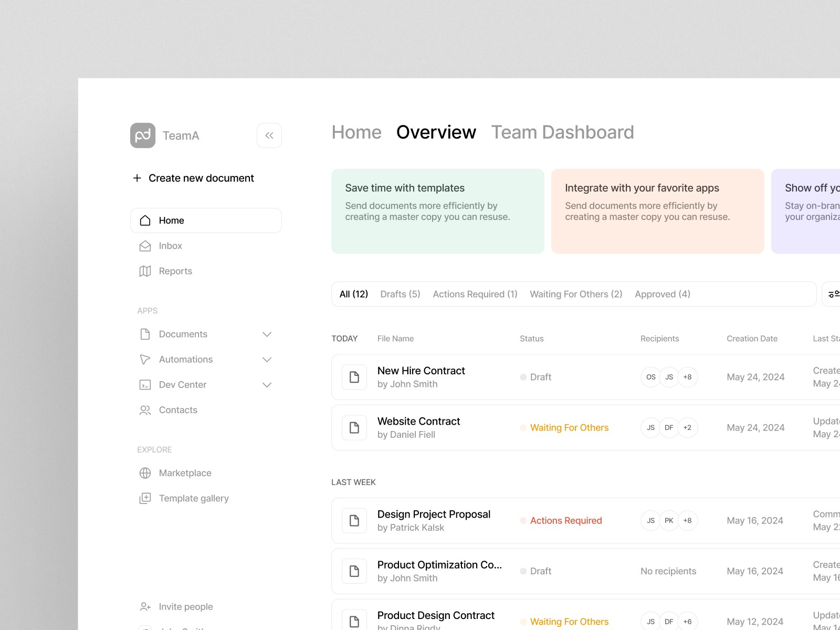Screen dimensions: 840x630
Task: Click the Contacts people icon
Action: 145,410
